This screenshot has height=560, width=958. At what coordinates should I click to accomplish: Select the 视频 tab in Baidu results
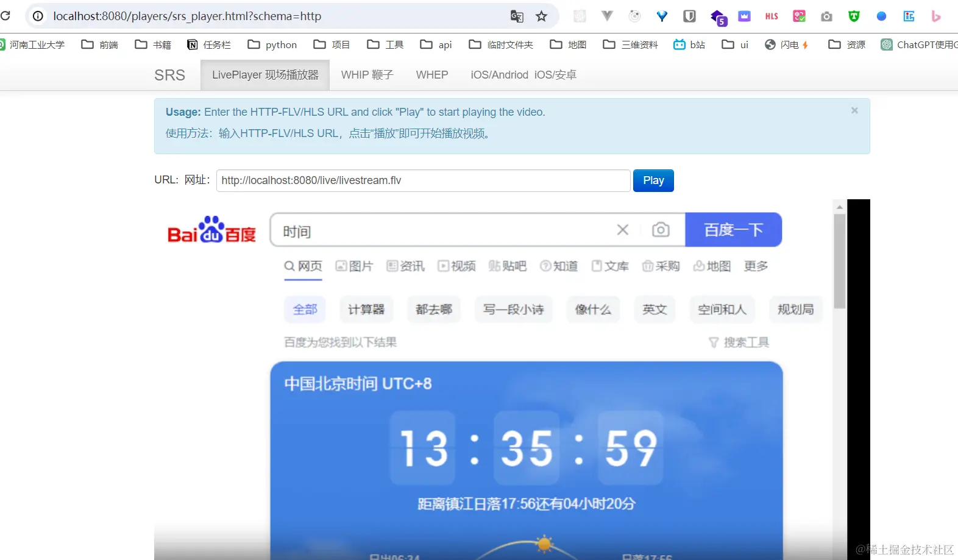click(x=456, y=266)
